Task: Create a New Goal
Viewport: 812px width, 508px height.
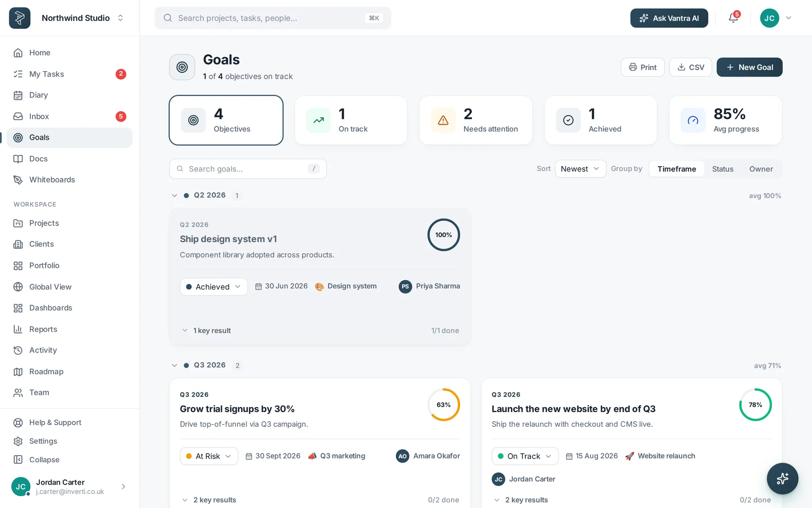Action: tap(749, 67)
